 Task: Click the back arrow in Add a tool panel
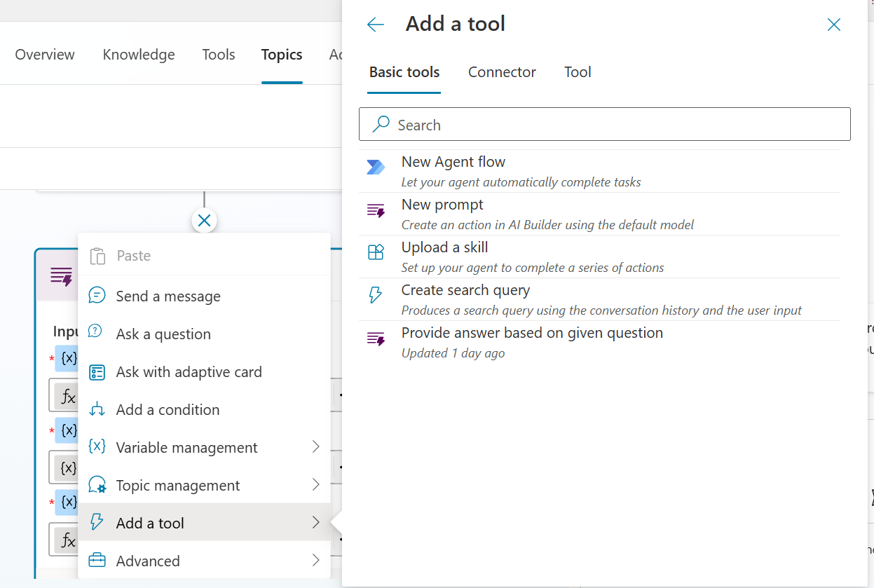click(376, 25)
